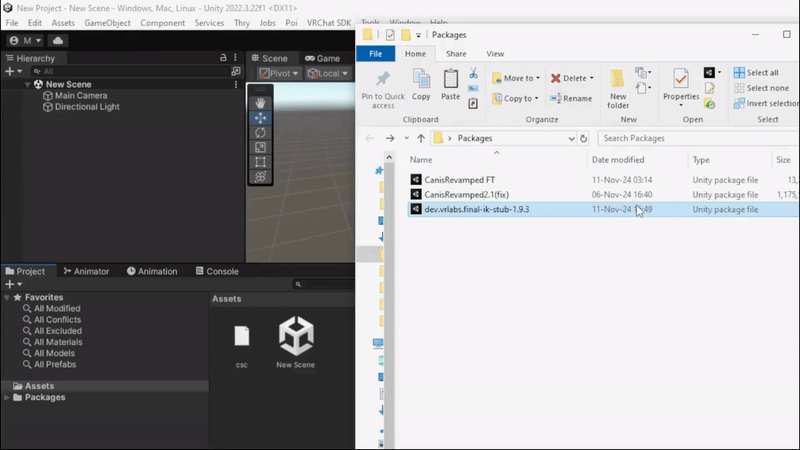Image resolution: width=800 pixels, height=450 pixels.
Task: Click Select all in Explorer ribbon
Action: 756,72
